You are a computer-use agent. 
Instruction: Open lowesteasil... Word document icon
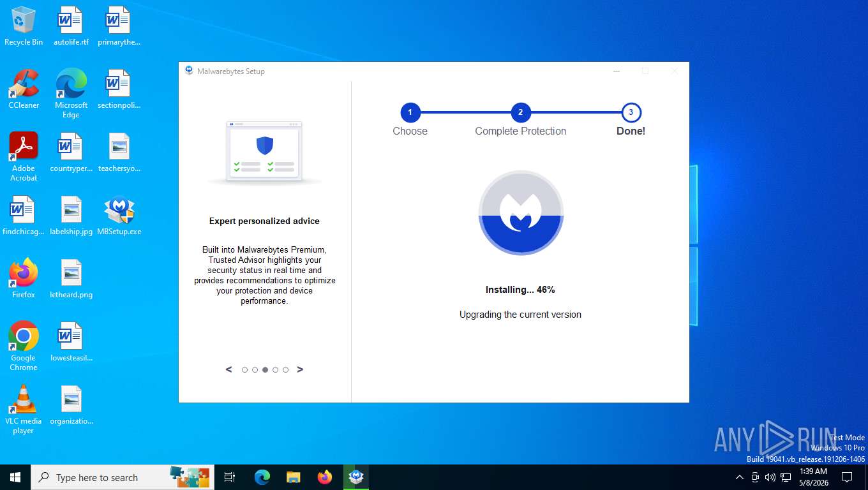click(x=71, y=341)
